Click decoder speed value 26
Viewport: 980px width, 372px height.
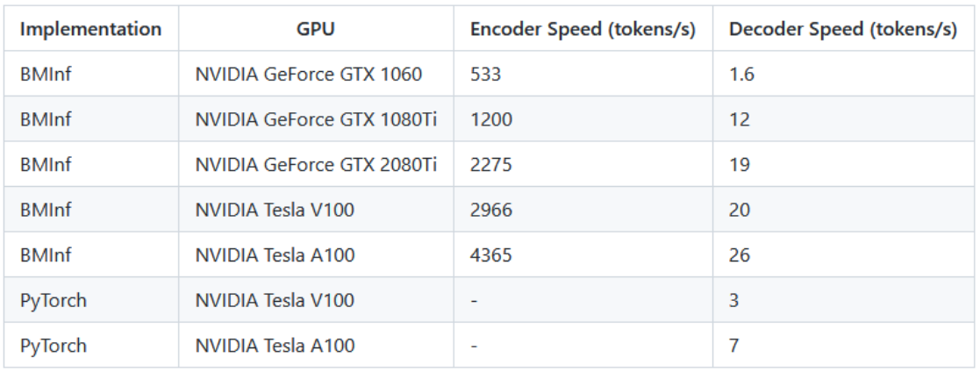click(740, 254)
